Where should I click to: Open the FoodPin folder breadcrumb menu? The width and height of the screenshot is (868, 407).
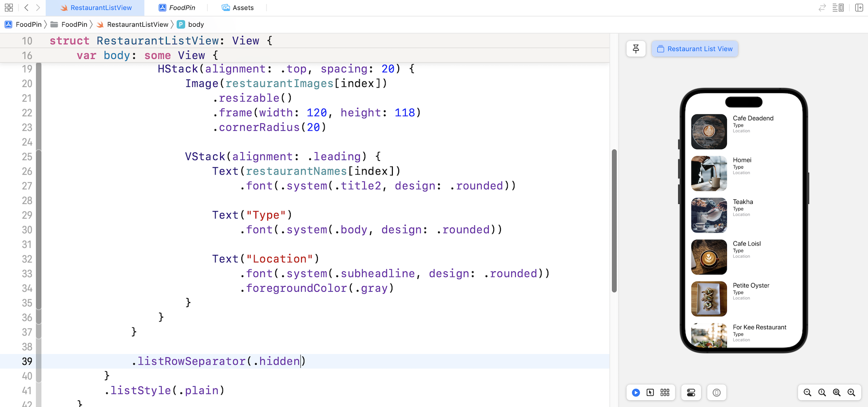click(x=74, y=24)
